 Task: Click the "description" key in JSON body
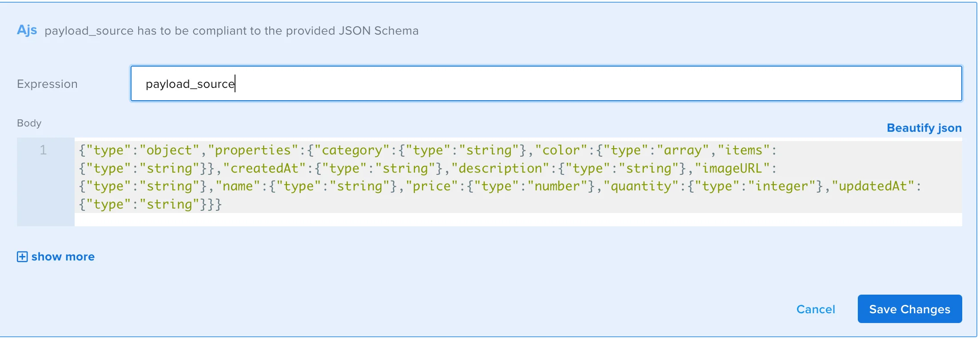click(500, 169)
